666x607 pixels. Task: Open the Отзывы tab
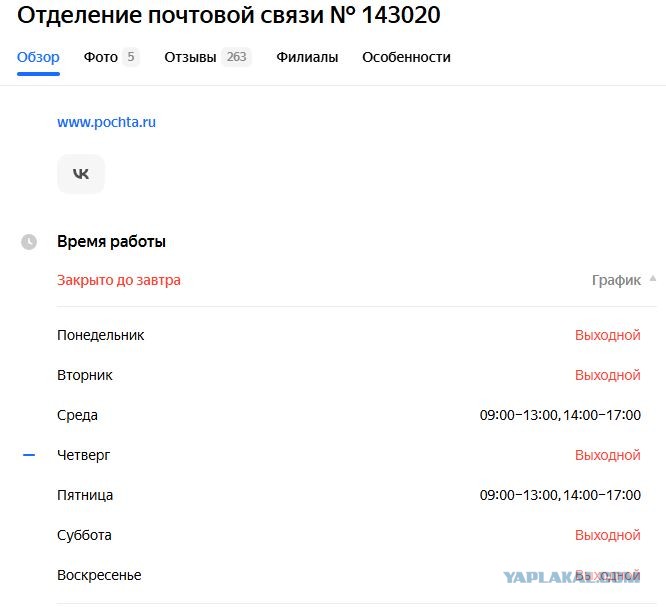(x=190, y=57)
